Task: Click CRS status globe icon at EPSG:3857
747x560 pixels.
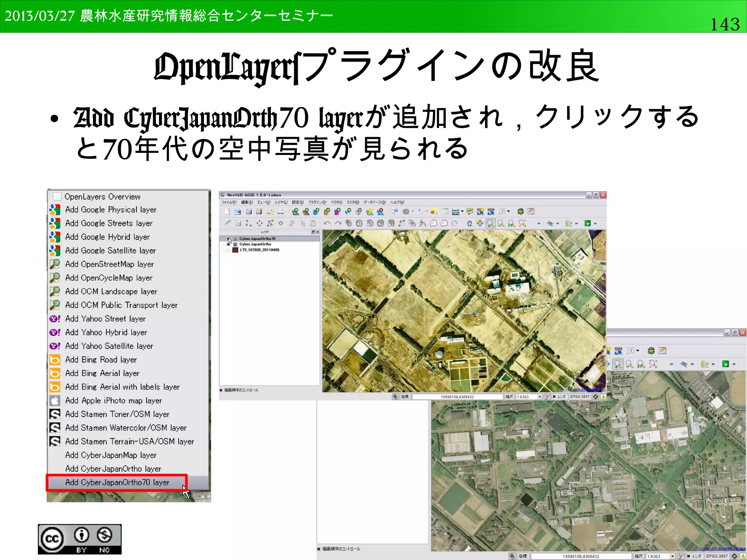Action: [x=596, y=397]
